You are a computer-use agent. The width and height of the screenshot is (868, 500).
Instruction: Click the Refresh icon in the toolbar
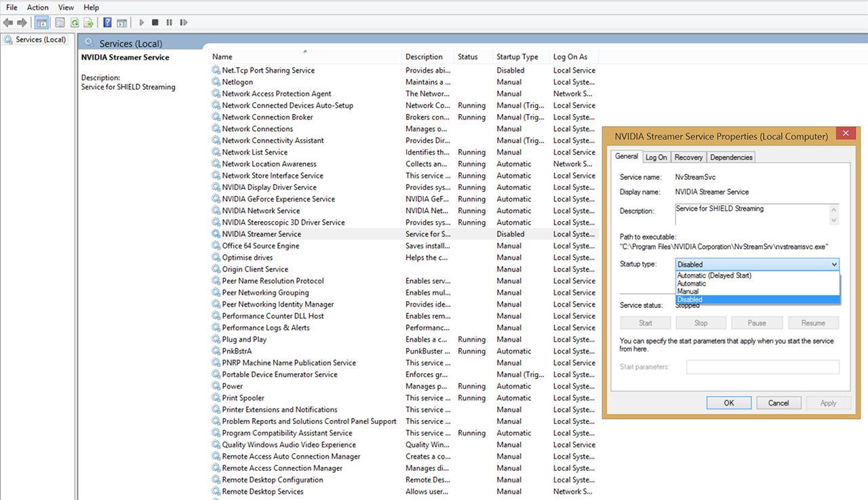74,22
